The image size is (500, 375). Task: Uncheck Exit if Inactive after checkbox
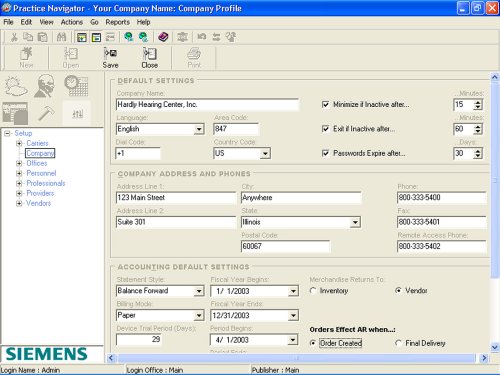[x=326, y=129]
